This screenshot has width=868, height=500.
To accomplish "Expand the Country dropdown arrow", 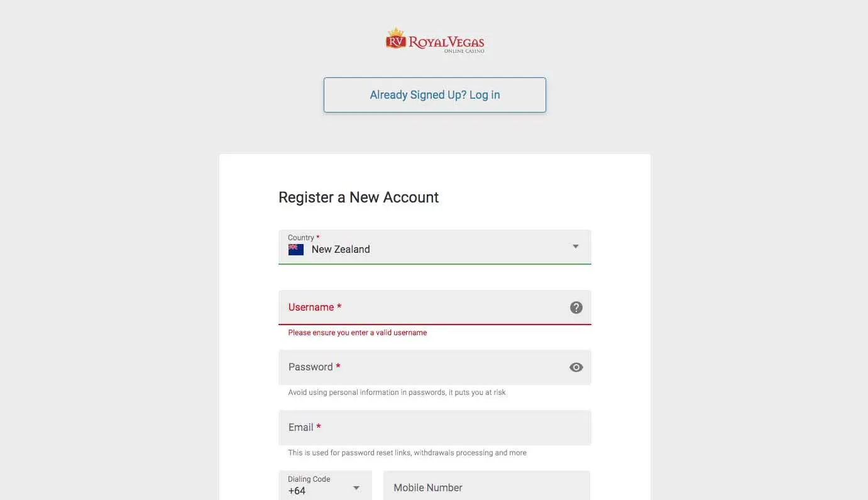I will click(575, 247).
